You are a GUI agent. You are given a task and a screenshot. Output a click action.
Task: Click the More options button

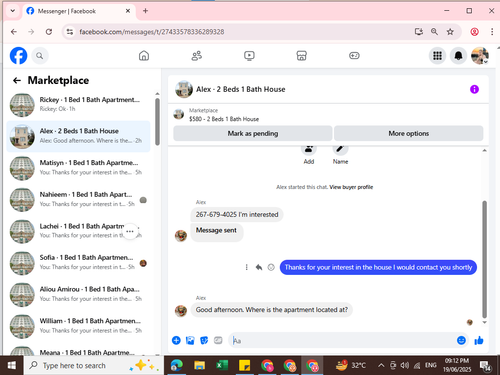pos(409,133)
